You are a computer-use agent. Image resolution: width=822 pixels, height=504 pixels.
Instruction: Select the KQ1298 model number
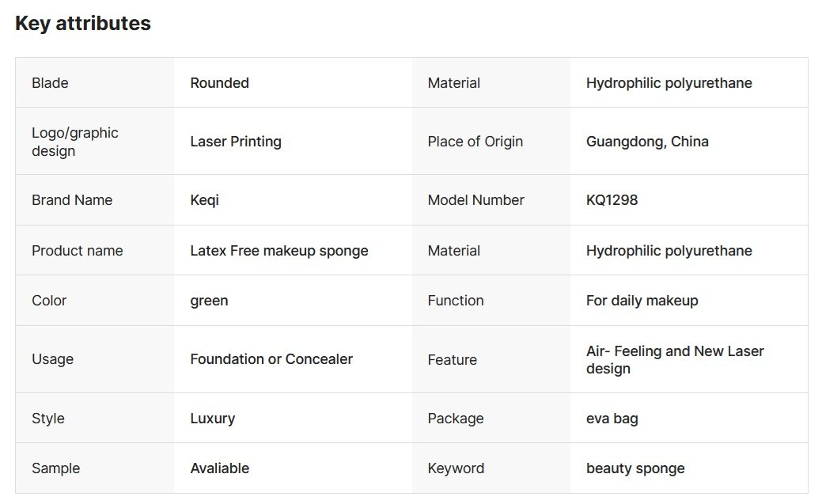coord(612,200)
